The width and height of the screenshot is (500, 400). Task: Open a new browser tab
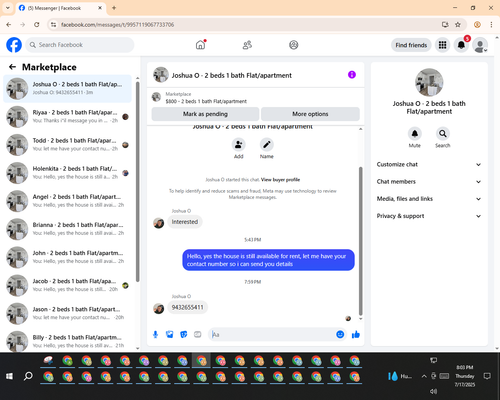pos(114,8)
